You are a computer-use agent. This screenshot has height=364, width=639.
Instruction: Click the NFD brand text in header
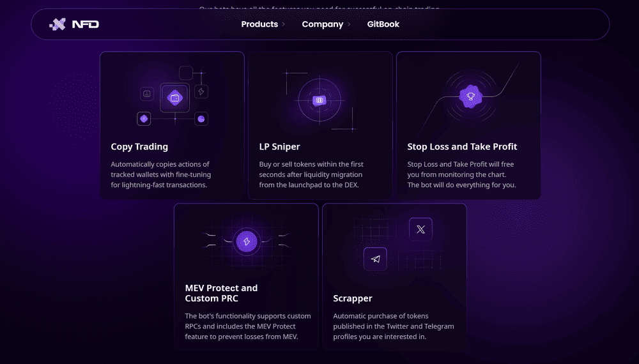coord(86,24)
